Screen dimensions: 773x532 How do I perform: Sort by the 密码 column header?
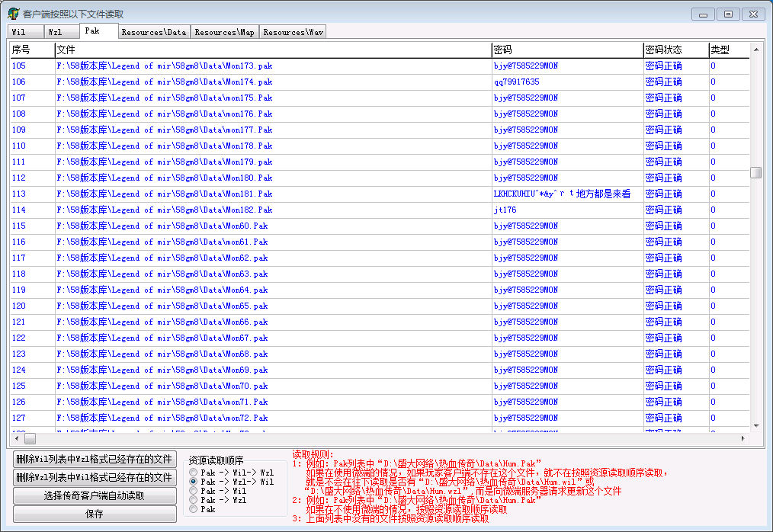tap(567, 50)
